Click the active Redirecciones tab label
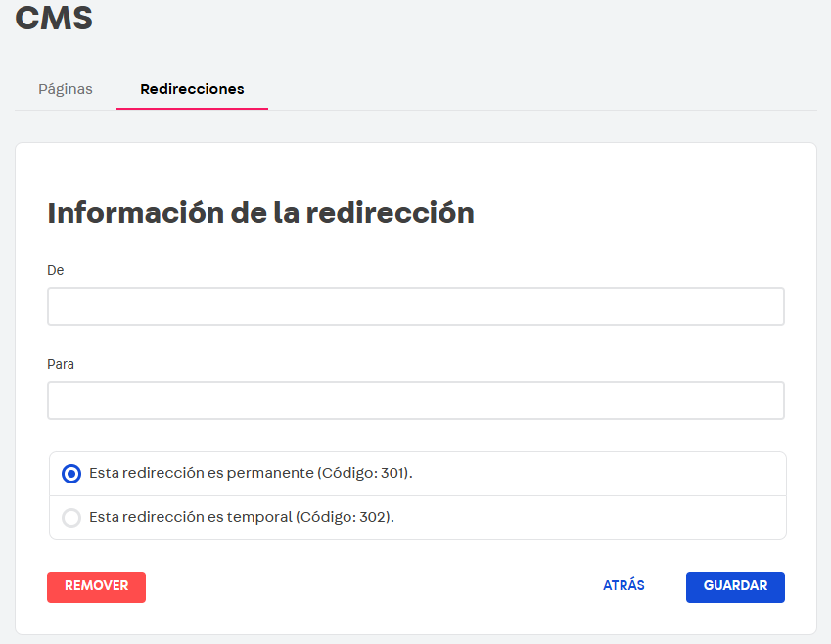Viewport: 831px width, 644px height. coord(192,88)
